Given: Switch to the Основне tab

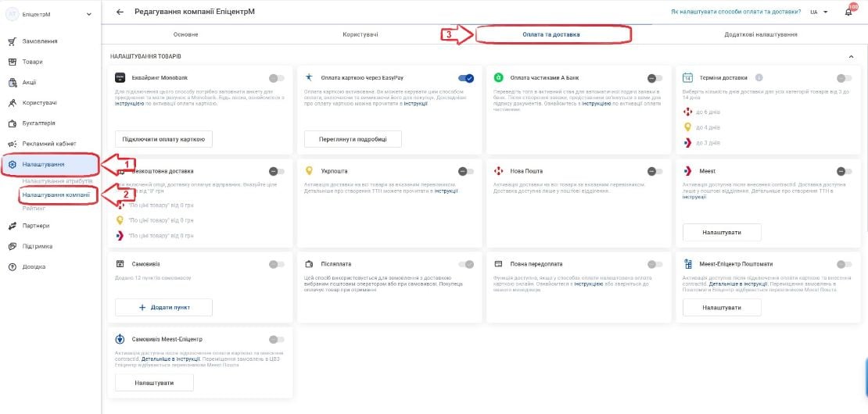Looking at the screenshot, I should coord(185,34).
